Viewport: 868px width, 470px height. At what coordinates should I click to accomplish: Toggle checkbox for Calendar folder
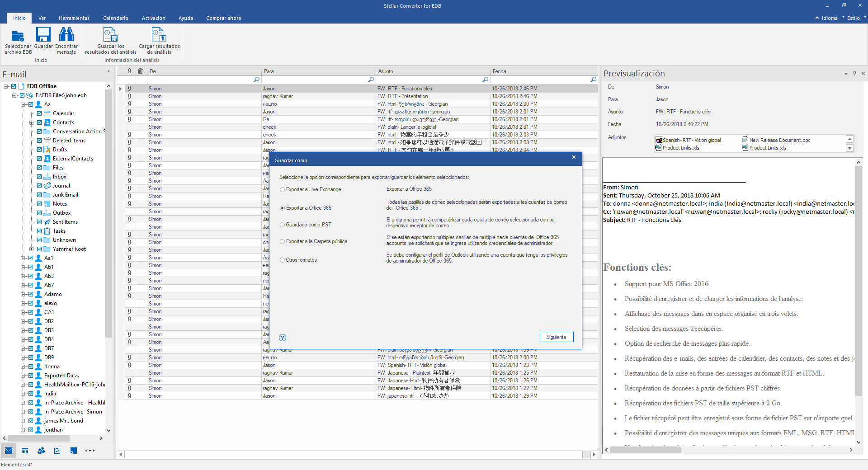click(x=39, y=113)
